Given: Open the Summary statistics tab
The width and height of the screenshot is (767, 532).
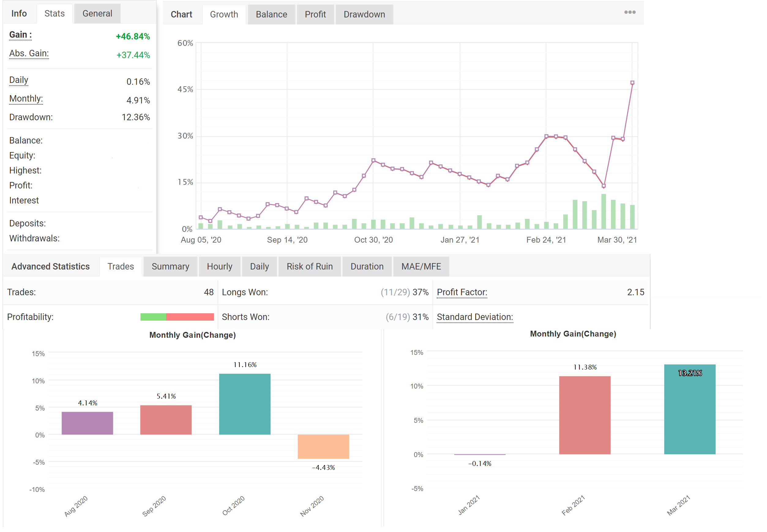Looking at the screenshot, I should (170, 266).
